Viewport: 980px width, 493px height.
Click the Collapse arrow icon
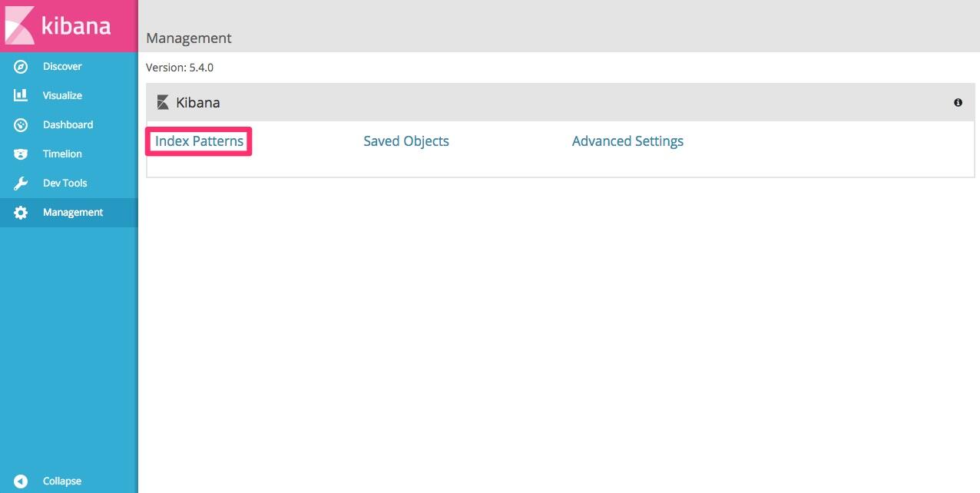pyautogui.click(x=21, y=481)
